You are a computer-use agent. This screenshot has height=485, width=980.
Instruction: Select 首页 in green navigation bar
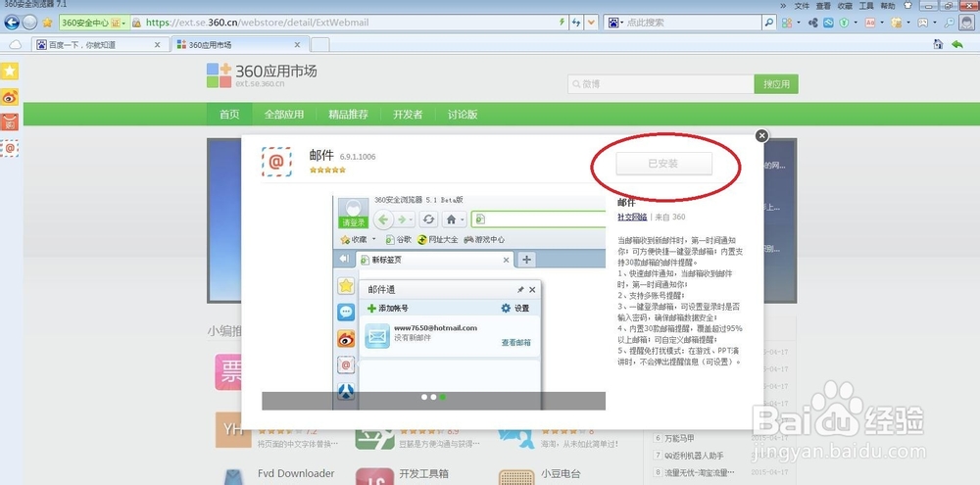point(229,115)
